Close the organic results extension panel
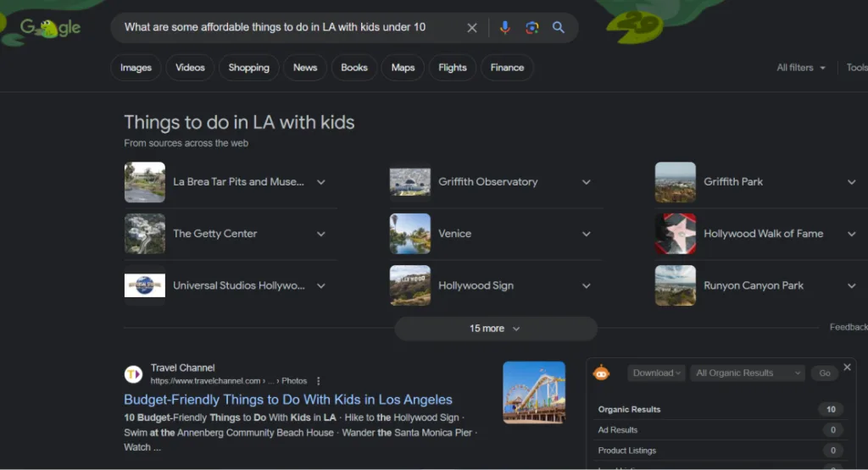 (847, 367)
